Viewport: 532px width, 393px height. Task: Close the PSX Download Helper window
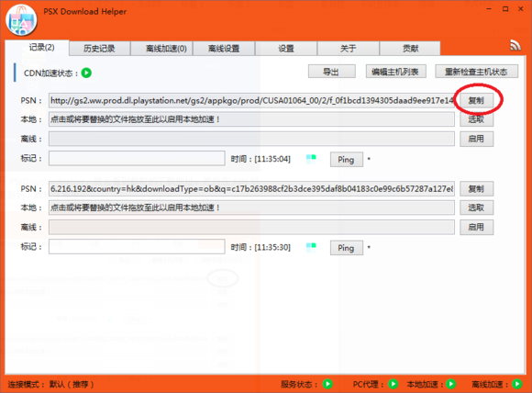[x=521, y=9]
